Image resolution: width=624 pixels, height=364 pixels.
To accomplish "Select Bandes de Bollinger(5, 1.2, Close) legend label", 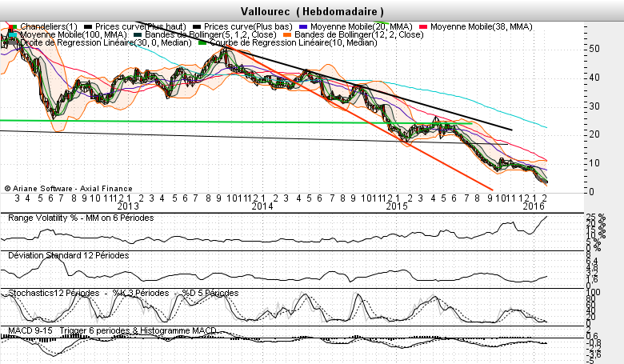I will 210,34.
